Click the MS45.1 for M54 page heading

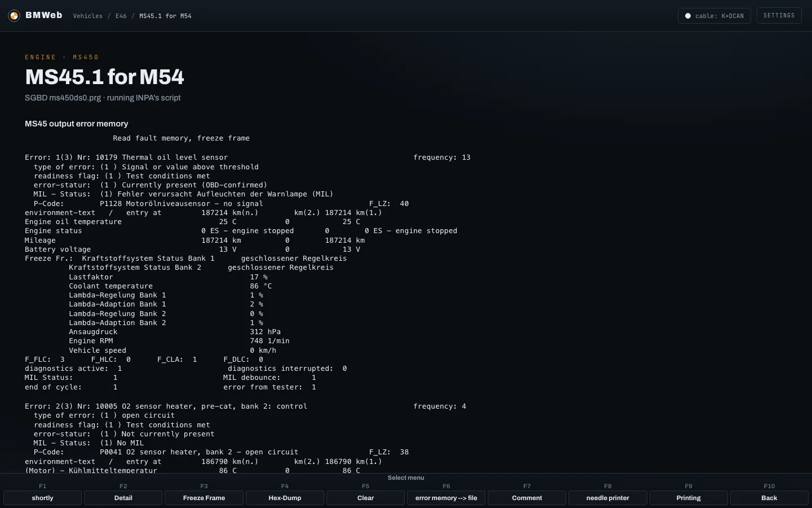click(x=104, y=77)
